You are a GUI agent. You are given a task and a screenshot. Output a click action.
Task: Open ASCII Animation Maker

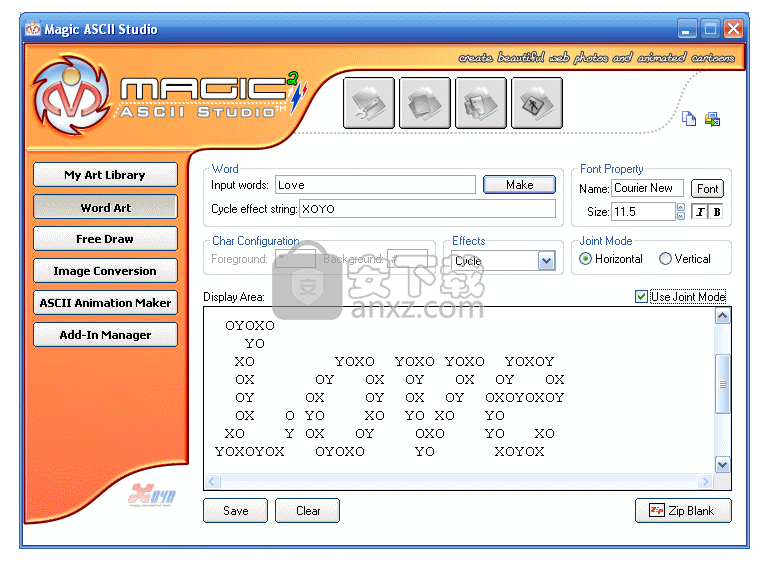tap(105, 303)
